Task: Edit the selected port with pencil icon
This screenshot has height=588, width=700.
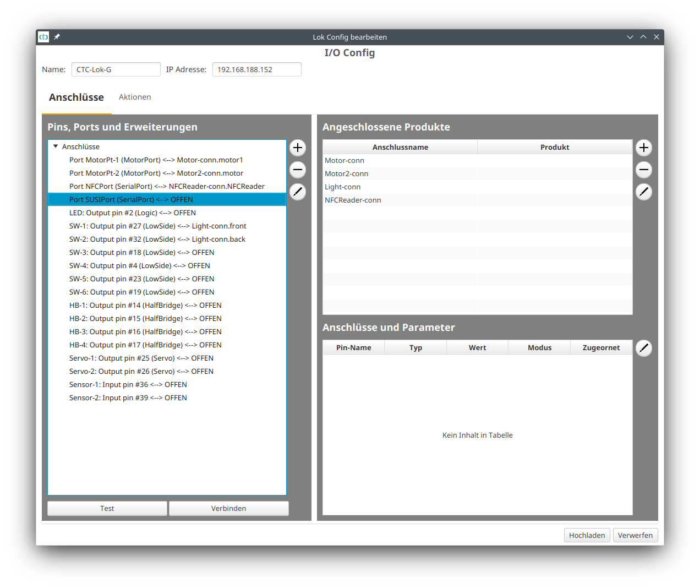Action: coord(298,192)
